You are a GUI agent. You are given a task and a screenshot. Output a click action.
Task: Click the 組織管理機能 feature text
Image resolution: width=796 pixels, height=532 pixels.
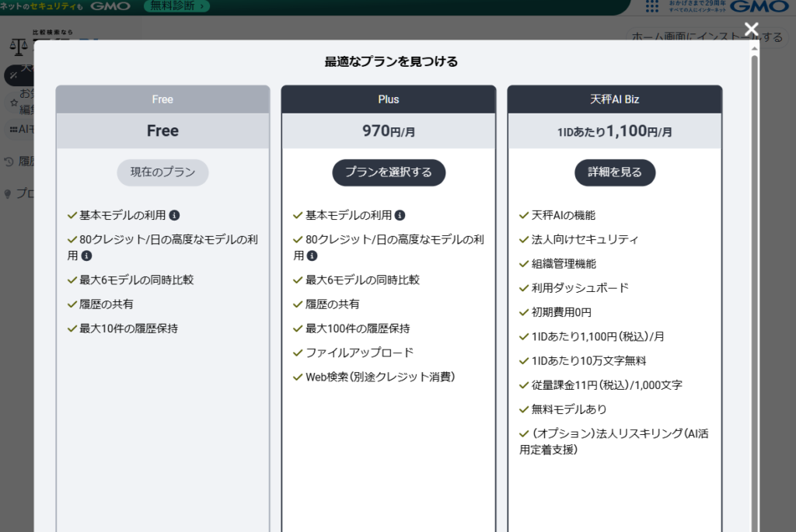click(x=564, y=264)
